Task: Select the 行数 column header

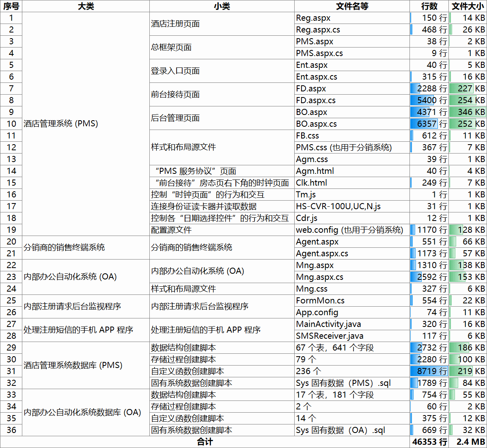Action: click(x=429, y=6)
